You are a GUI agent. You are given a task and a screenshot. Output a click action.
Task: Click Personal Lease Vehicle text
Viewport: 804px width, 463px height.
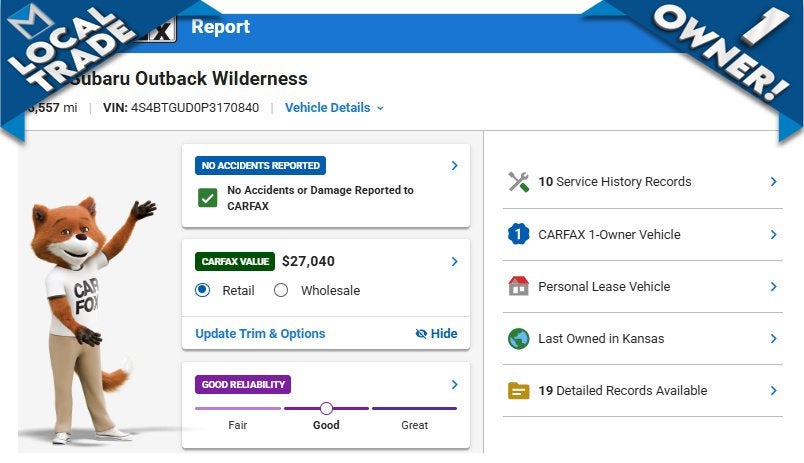click(x=604, y=287)
